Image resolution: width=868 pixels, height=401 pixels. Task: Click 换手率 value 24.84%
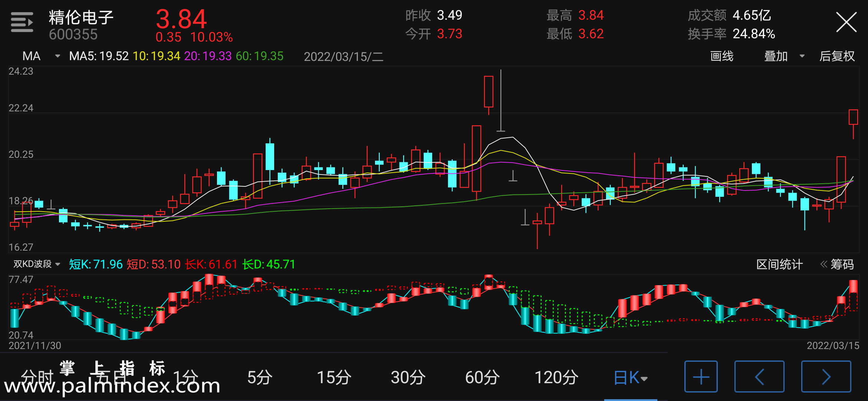[754, 34]
